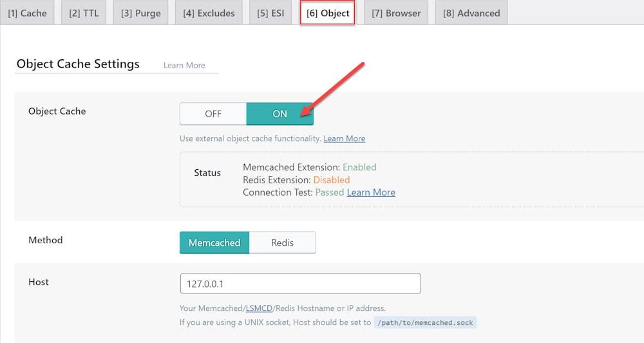The height and width of the screenshot is (343, 644).
Task: Follow the LSMCD link under Host
Action: click(259, 308)
